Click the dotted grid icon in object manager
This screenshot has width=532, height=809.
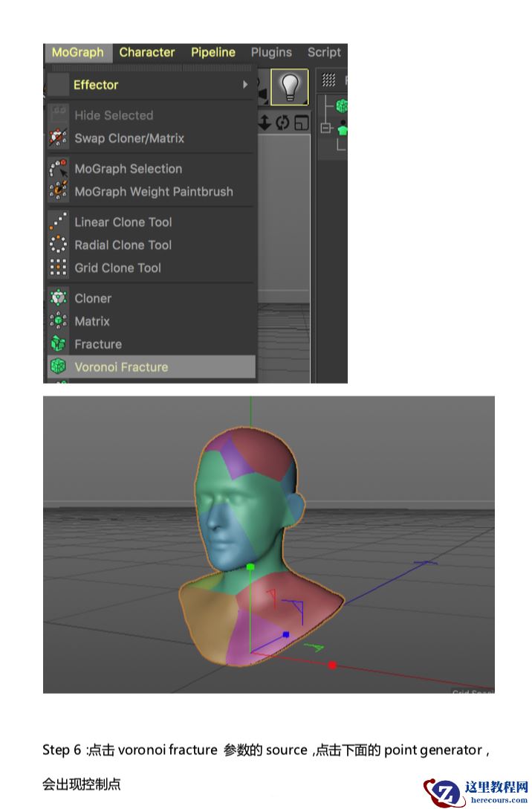pyautogui.click(x=328, y=80)
